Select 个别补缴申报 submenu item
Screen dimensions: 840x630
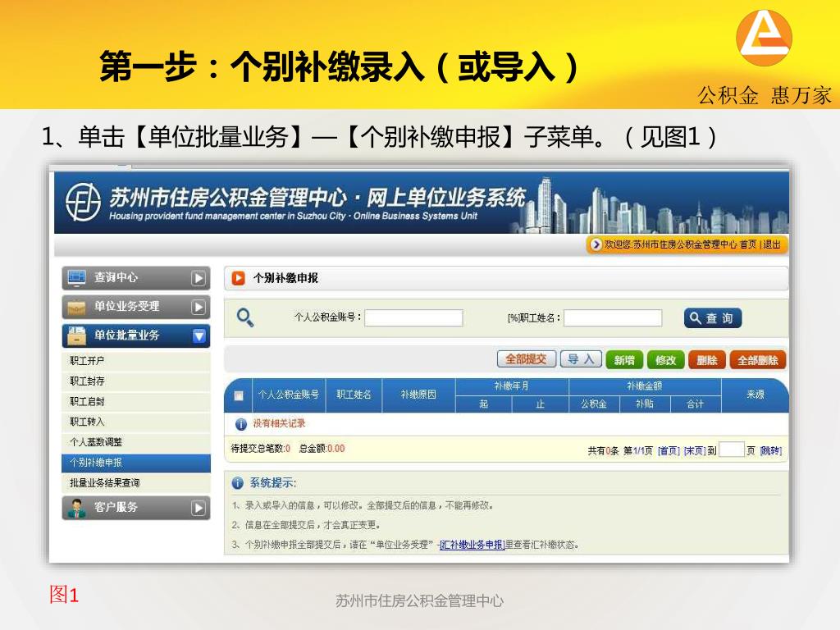coord(136,463)
